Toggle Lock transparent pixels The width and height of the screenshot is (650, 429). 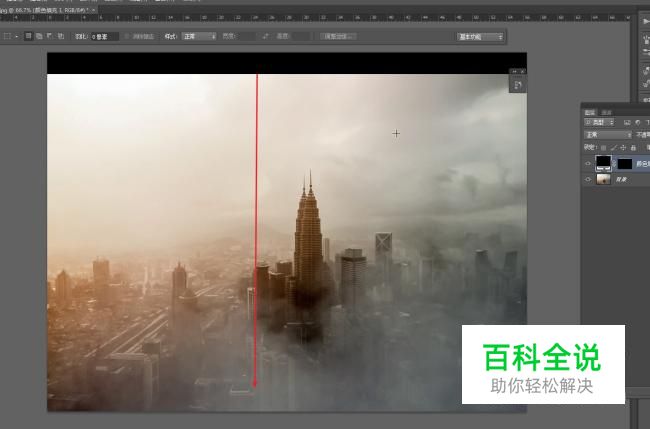(x=604, y=148)
